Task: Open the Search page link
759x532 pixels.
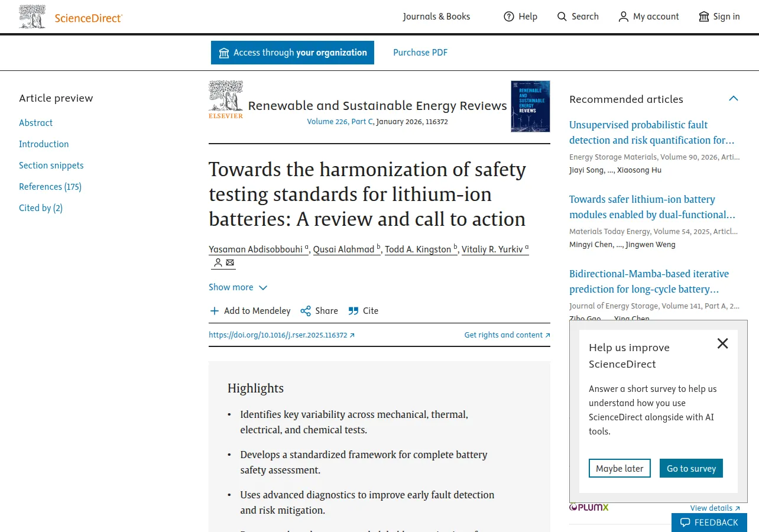Action: (578, 17)
